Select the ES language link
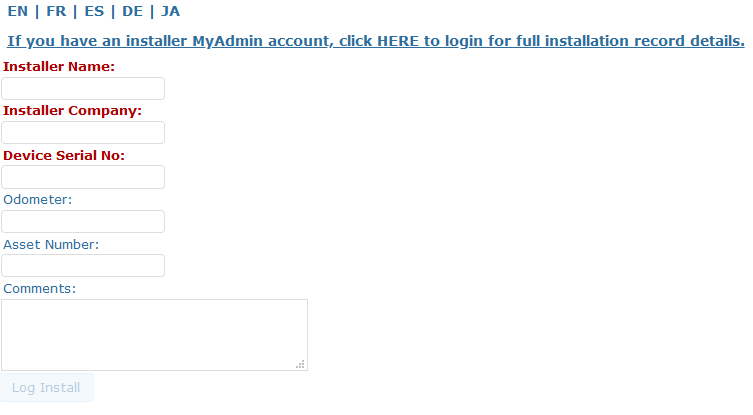Viewport: 753px width, 415px height. tap(94, 11)
